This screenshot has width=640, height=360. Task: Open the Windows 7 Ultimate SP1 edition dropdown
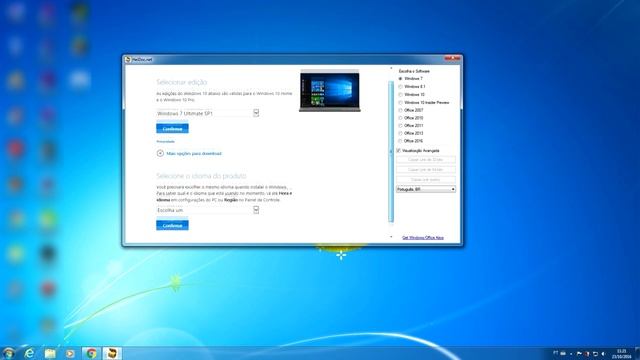(x=207, y=113)
